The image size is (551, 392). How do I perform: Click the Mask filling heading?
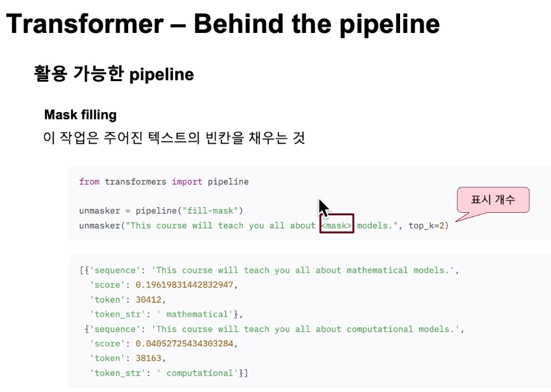81,115
